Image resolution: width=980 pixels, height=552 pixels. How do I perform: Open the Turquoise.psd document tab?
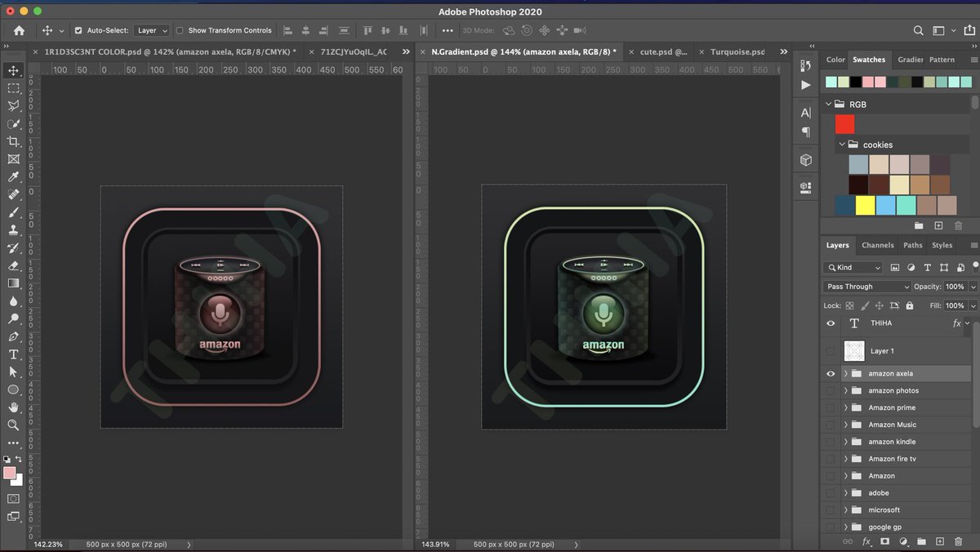737,51
